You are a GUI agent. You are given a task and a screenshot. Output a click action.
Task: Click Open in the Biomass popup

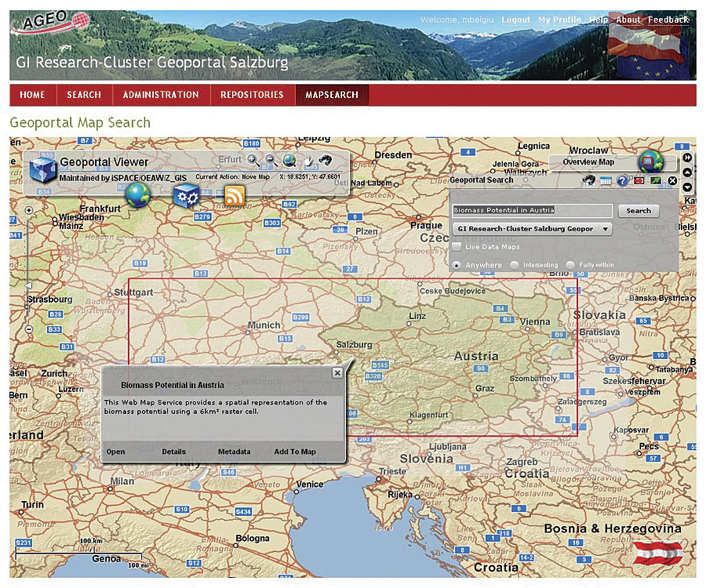coord(116,452)
